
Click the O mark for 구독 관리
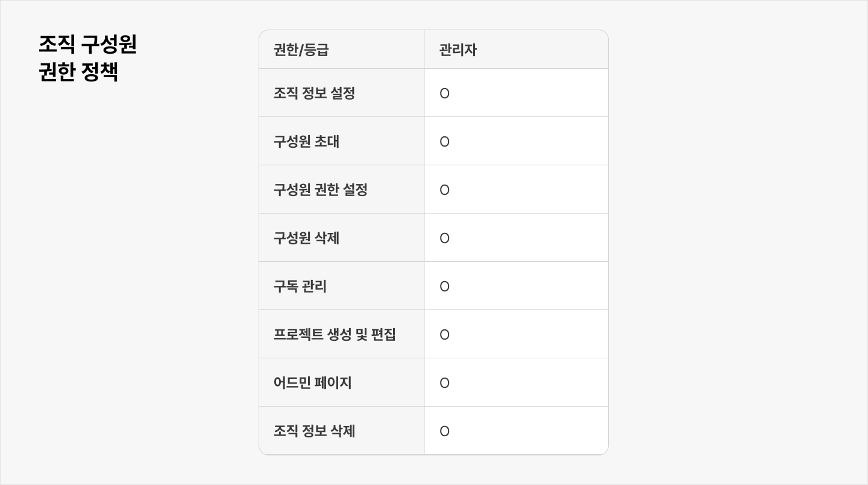tap(444, 287)
